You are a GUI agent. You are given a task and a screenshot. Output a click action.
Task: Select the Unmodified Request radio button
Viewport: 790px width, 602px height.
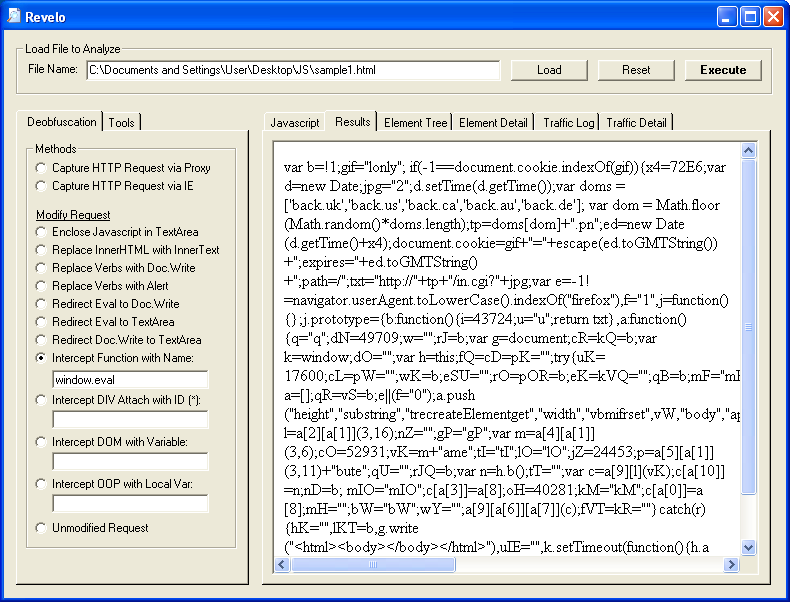click(x=41, y=528)
